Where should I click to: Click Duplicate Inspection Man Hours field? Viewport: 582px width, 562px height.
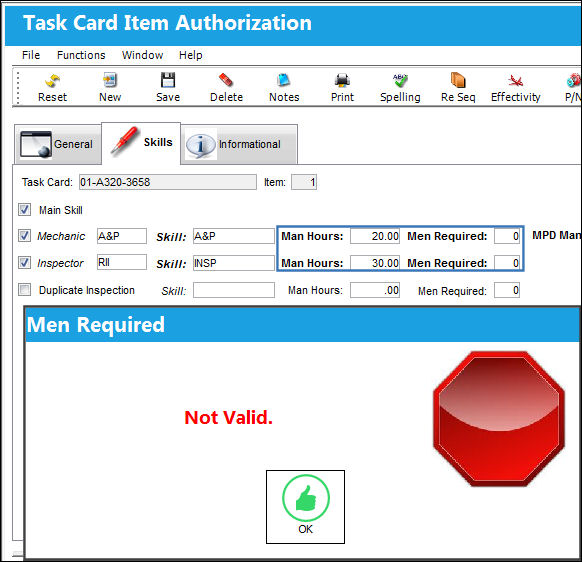click(375, 290)
